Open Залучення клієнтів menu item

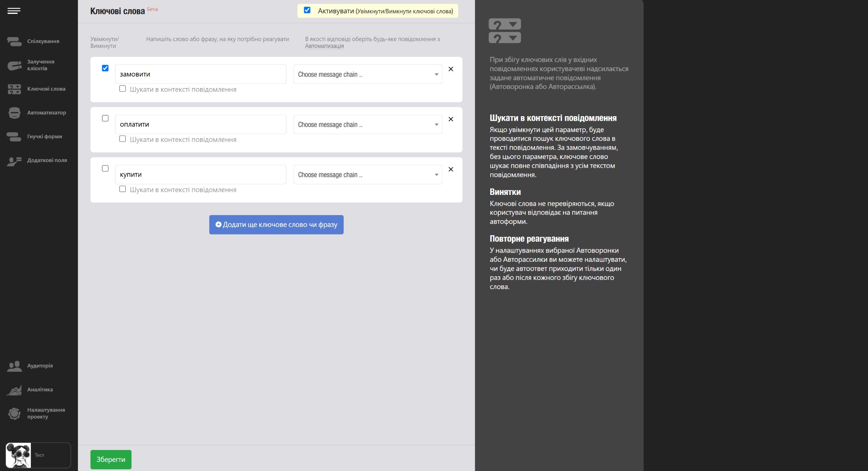click(41, 65)
